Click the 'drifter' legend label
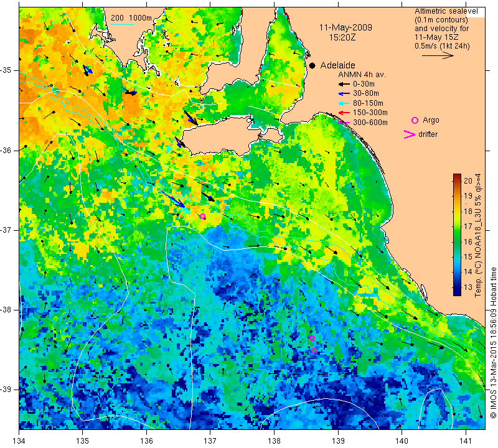The height and width of the screenshot is (448, 498). [x=428, y=134]
